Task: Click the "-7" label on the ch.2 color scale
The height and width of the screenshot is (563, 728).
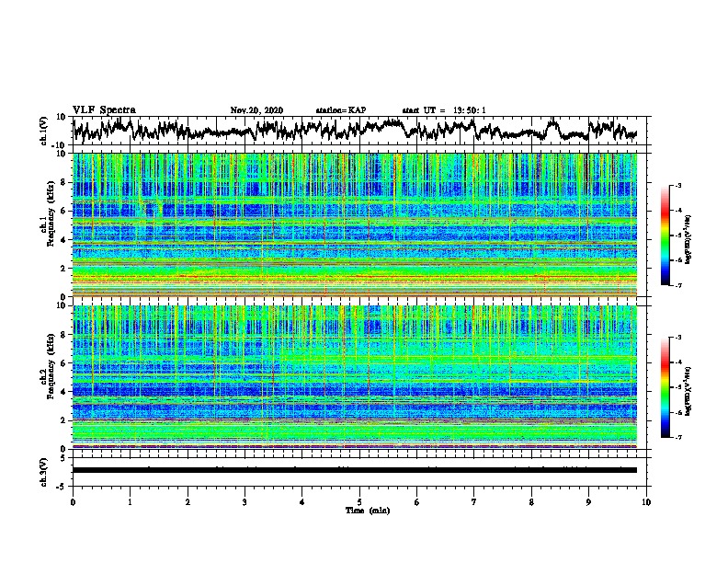Action: tap(678, 437)
